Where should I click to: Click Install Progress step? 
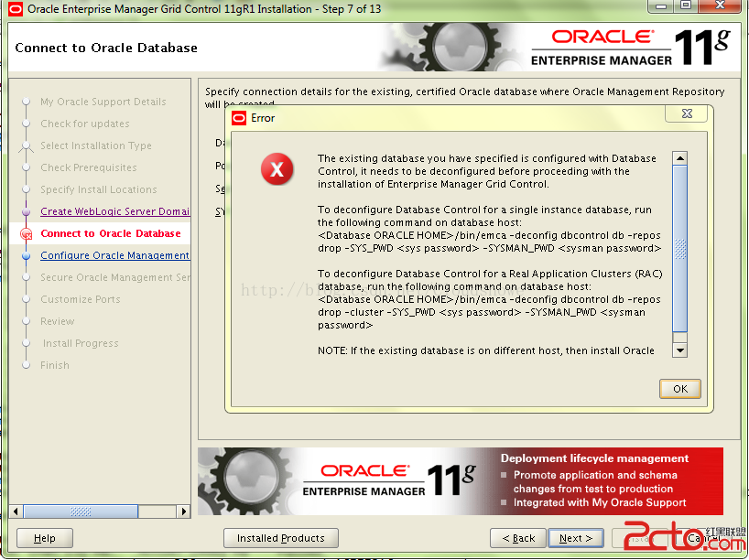tap(81, 343)
